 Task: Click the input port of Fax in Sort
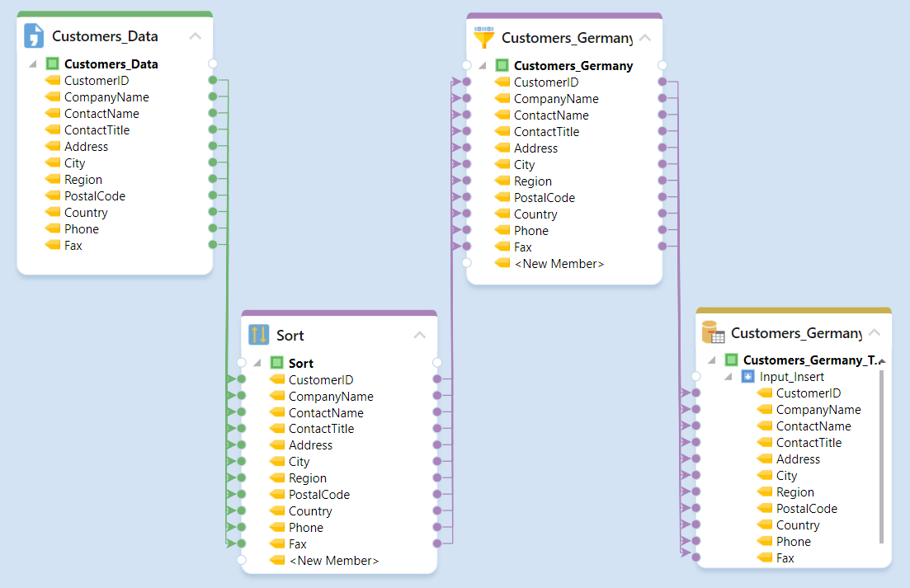242,543
